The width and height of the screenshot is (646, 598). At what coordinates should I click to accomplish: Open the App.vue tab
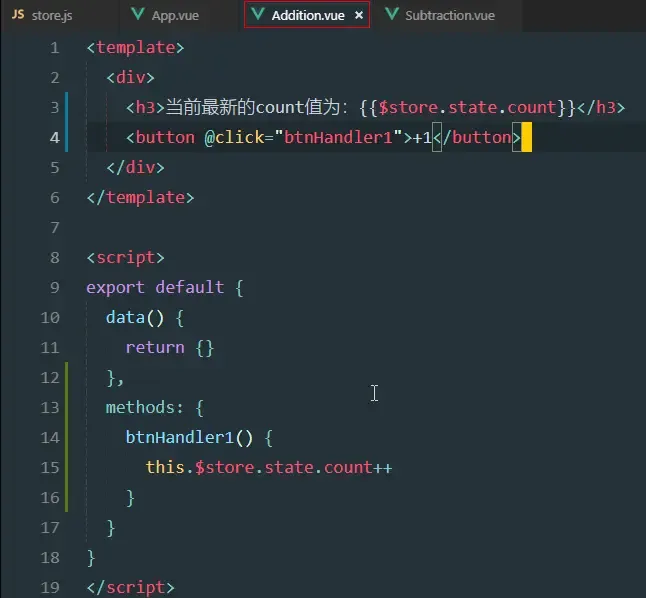tap(166, 15)
